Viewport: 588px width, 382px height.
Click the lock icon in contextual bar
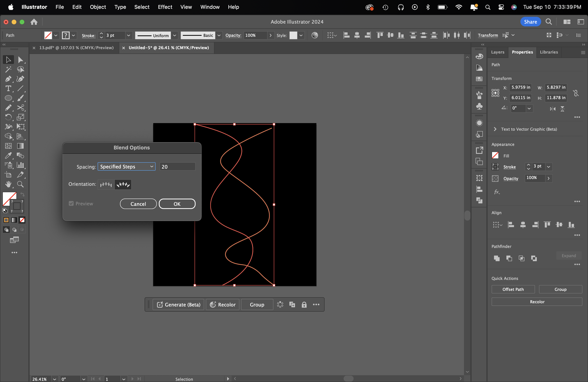[x=304, y=304]
